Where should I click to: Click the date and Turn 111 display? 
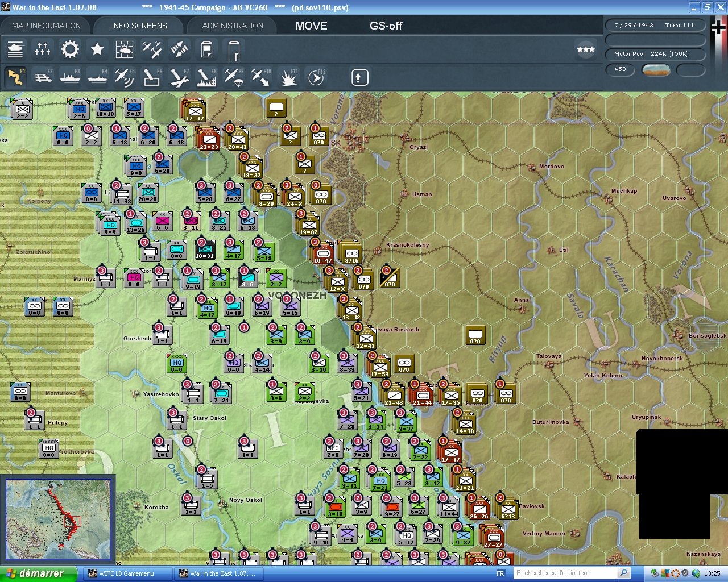click(x=655, y=26)
